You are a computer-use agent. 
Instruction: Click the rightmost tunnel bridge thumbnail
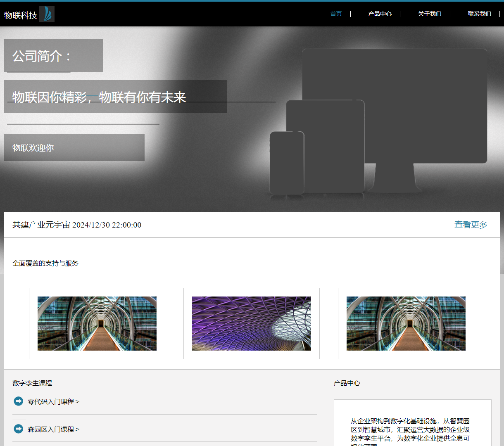coord(405,323)
